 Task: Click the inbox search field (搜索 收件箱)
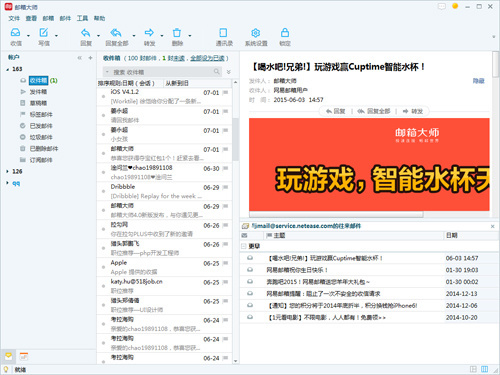tap(162, 72)
